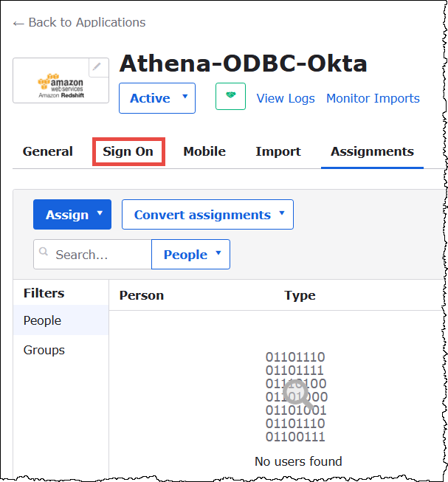The image size is (448, 482).
Task: Switch to the General tab
Action: tap(48, 151)
